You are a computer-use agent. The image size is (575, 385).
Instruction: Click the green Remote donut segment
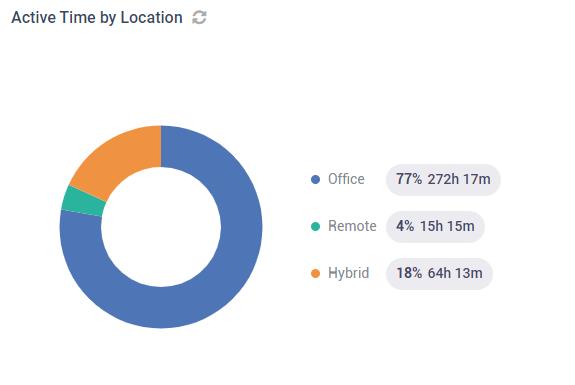[84, 202]
